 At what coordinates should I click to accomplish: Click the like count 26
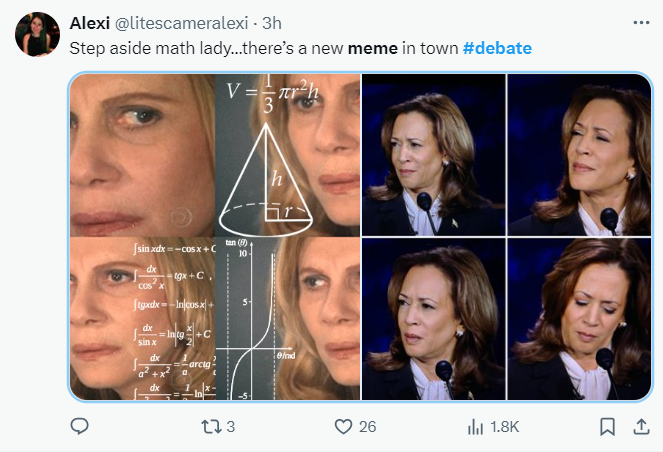click(x=367, y=427)
